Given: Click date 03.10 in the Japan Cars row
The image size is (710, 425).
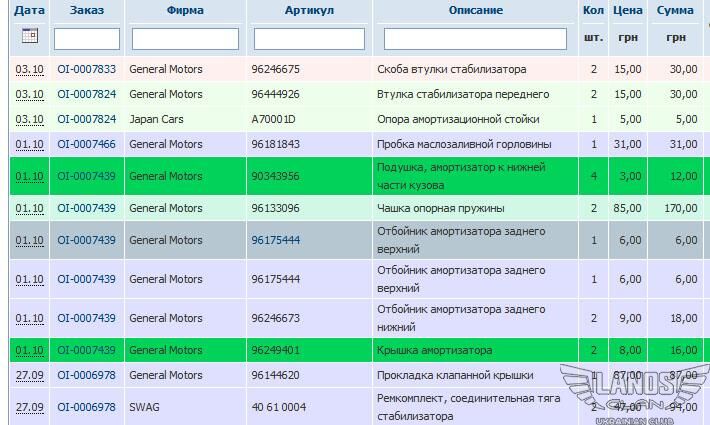Looking at the screenshot, I should [x=30, y=119].
